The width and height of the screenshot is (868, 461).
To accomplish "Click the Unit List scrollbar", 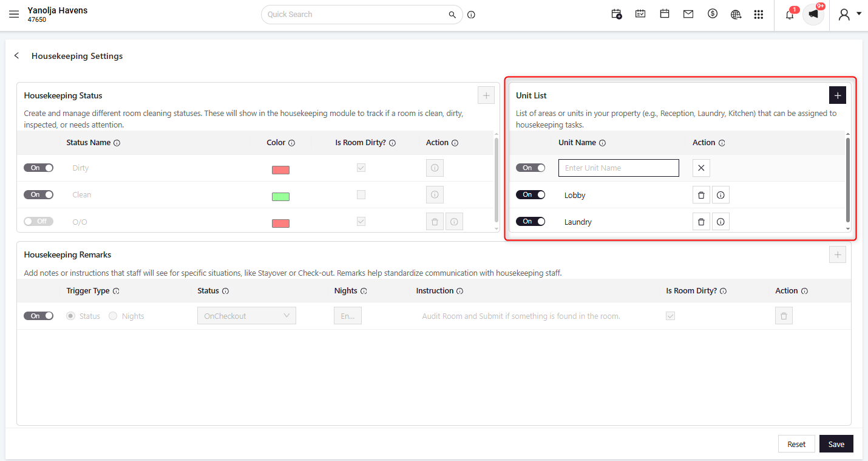I will click(x=848, y=180).
